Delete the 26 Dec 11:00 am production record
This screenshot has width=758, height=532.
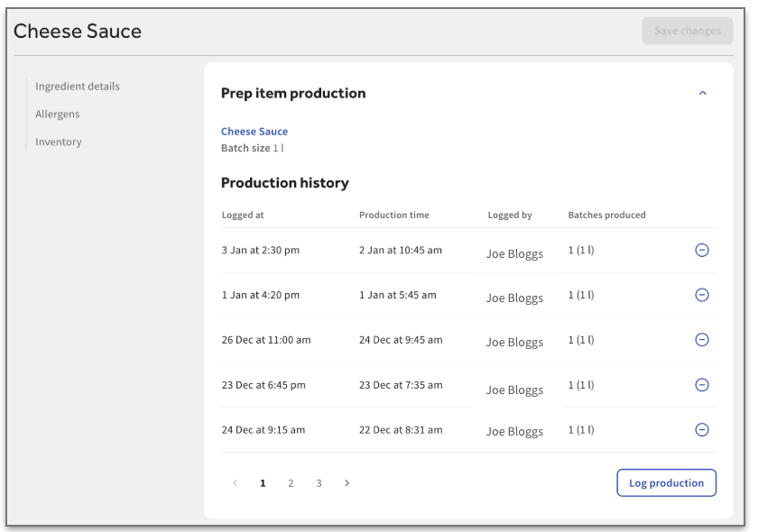click(702, 340)
